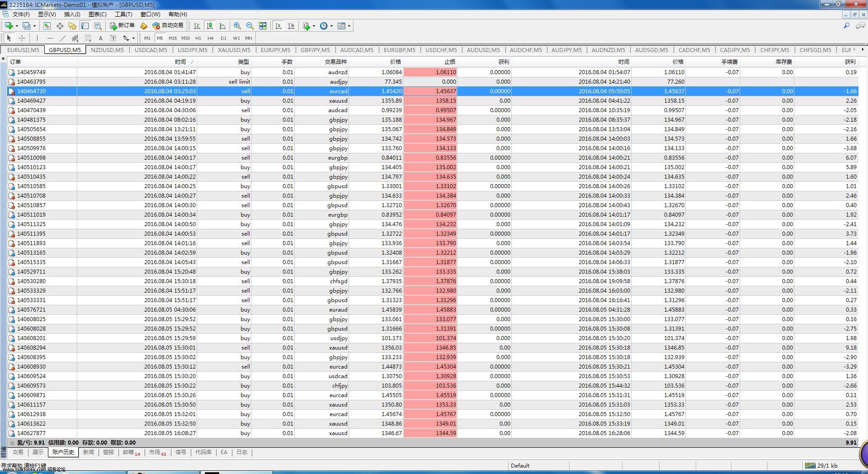Screen dimensions: 868x474
Task: Select the cursor arrow tool
Action: point(9,38)
